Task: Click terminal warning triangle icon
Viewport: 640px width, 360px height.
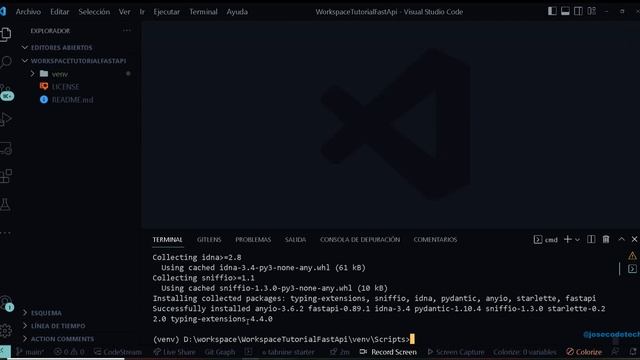Action: tap(632, 256)
